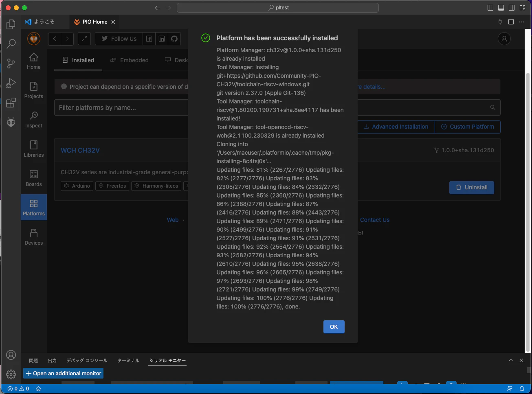Viewport: 532px width, 394px height.
Task: Open the WCH CH32V platform link
Action: 80,150
